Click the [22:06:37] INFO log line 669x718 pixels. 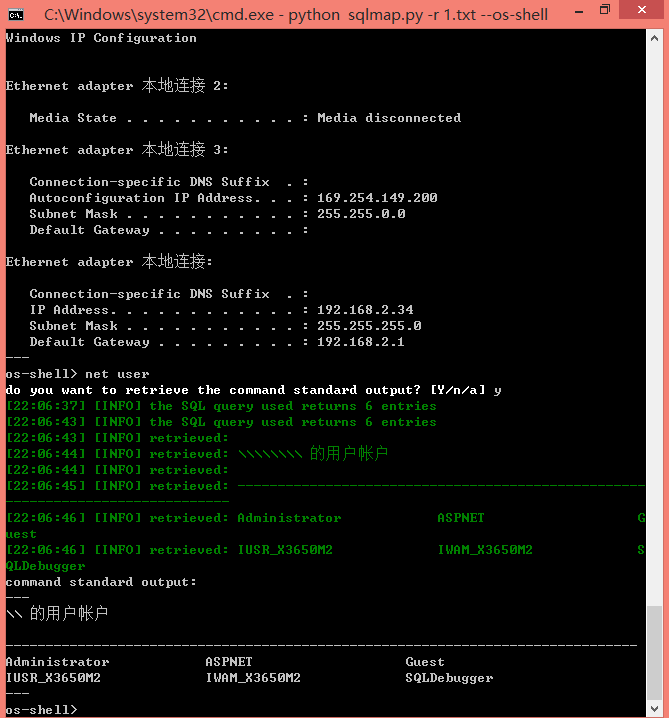pos(221,406)
